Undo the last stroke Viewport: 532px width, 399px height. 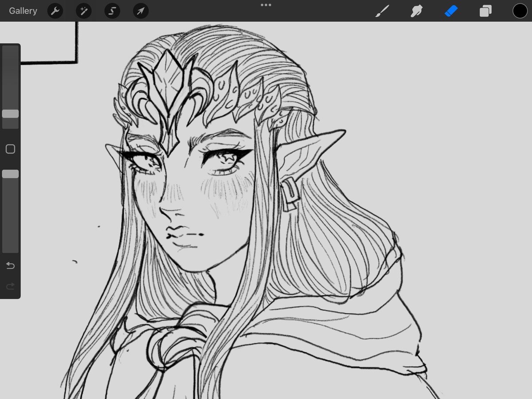(10, 266)
